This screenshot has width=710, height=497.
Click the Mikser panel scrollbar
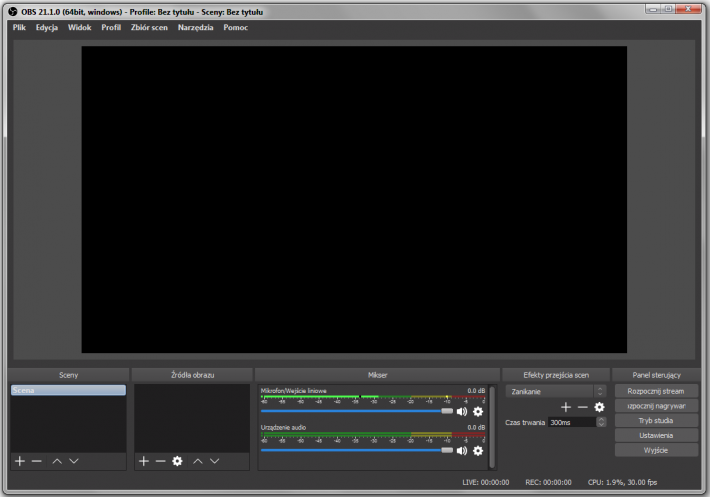(x=492, y=427)
